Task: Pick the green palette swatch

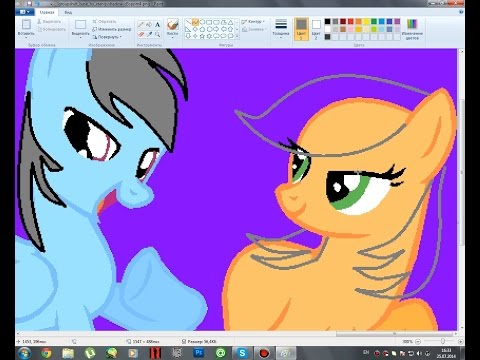Action: pos(374,22)
